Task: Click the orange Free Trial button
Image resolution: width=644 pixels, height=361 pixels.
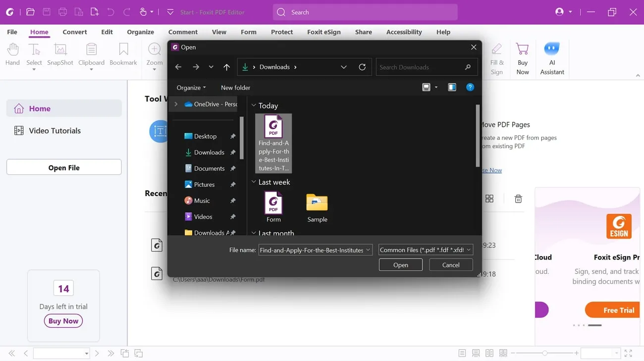Action: 611,310
